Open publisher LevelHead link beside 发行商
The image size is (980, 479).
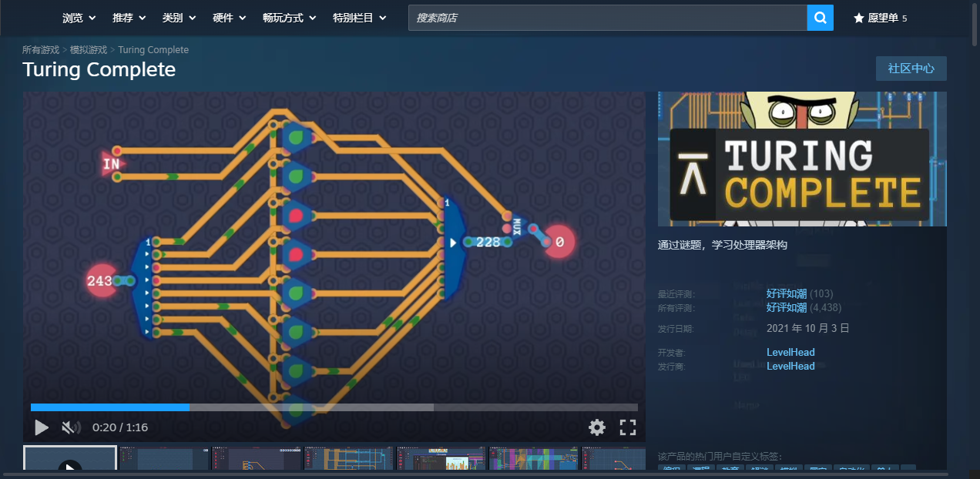coord(790,366)
